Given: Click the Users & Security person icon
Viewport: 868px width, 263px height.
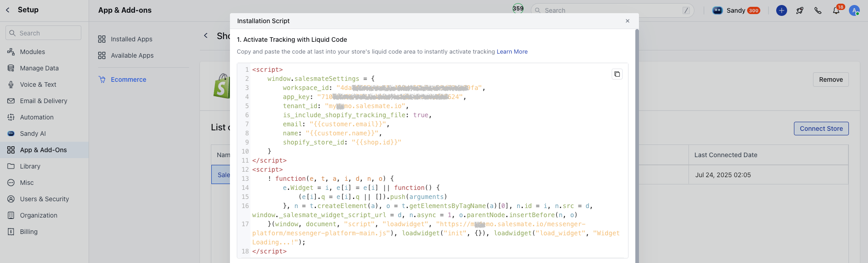Looking at the screenshot, I should click(11, 199).
